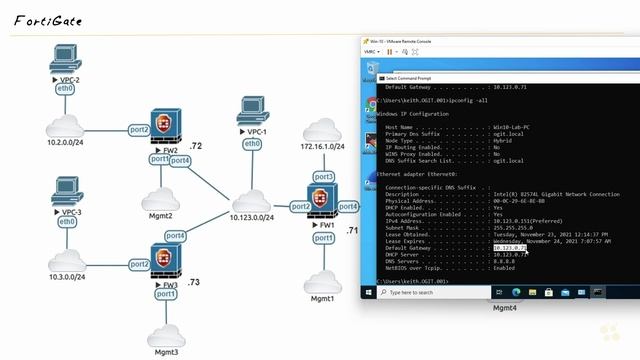Click the Host Name Win10-Lab-PC value

[511, 127]
